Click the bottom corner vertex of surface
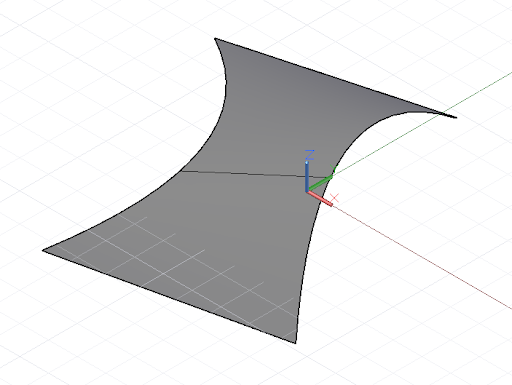Screen dimensions: 512x385 point(295,342)
